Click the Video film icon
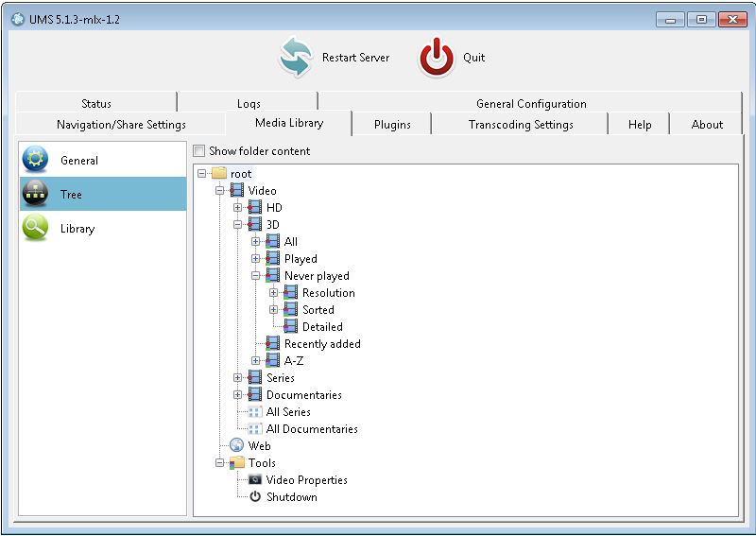Image resolution: width=756 pixels, height=536 pixels. click(237, 190)
